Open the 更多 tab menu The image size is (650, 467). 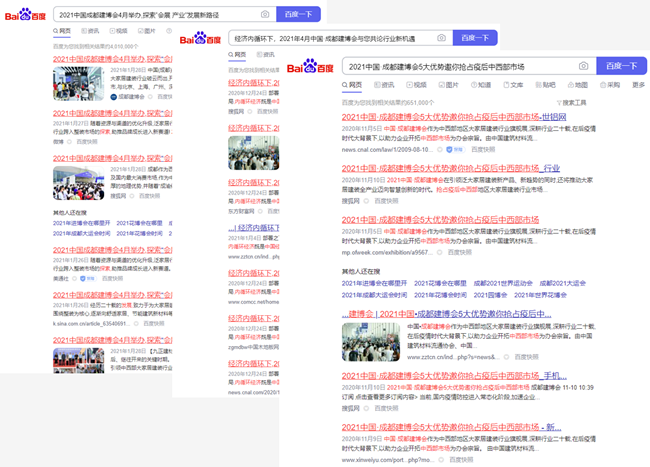click(639, 85)
